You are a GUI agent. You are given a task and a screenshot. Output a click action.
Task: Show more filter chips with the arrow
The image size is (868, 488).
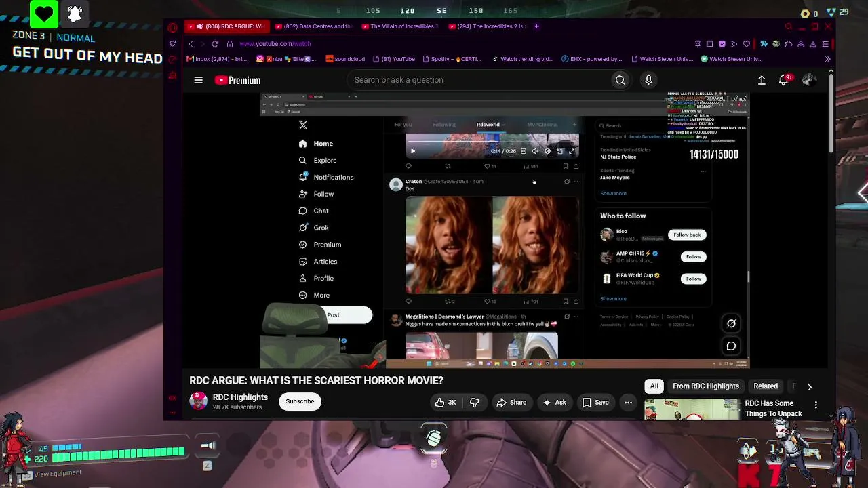(x=809, y=386)
